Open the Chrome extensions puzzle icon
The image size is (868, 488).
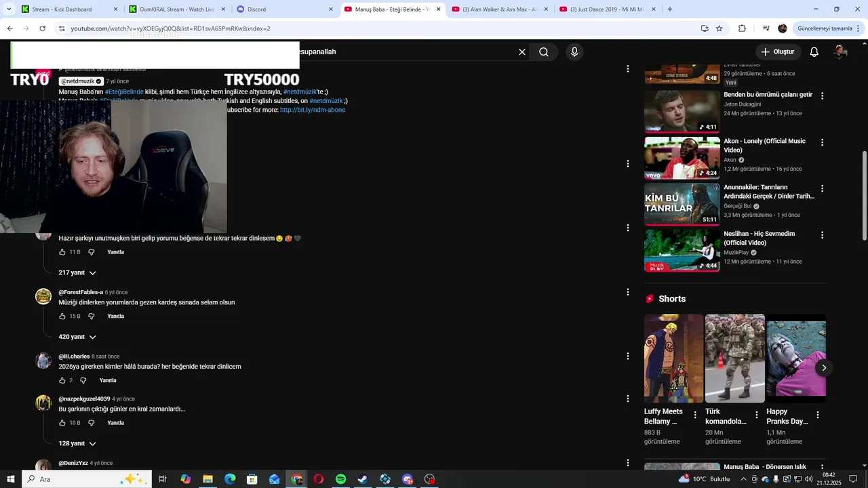[x=742, y=28]
